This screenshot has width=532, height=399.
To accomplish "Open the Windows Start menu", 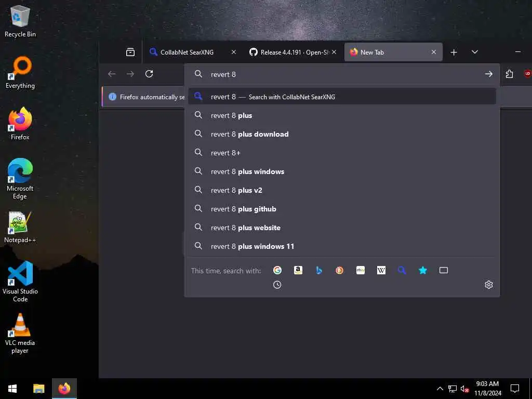I will pos(12,389).
